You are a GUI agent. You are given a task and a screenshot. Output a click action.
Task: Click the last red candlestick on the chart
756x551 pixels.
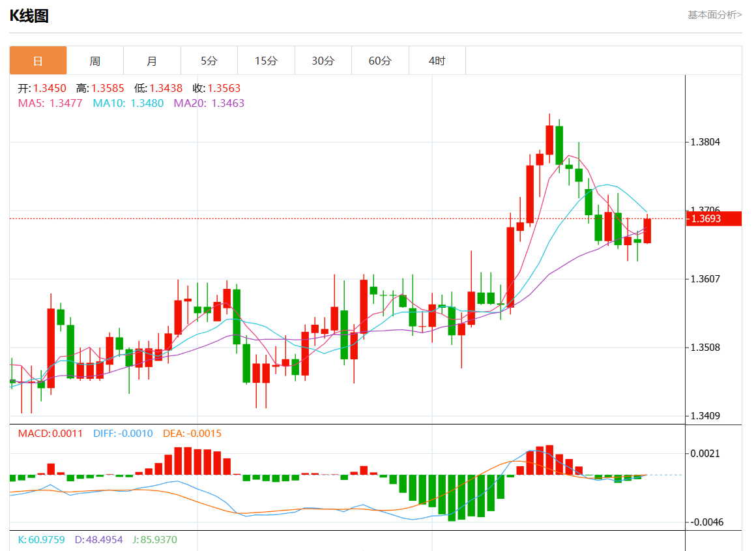(x=647, y=231)
